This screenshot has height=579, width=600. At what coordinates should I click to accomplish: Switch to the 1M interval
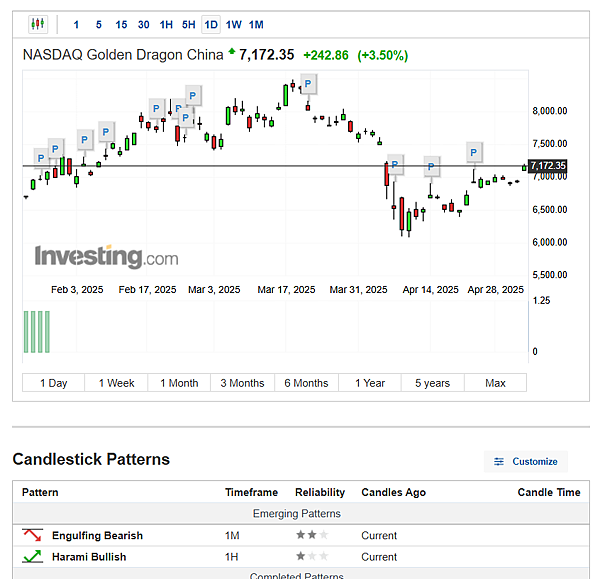(x=256, y=25)
